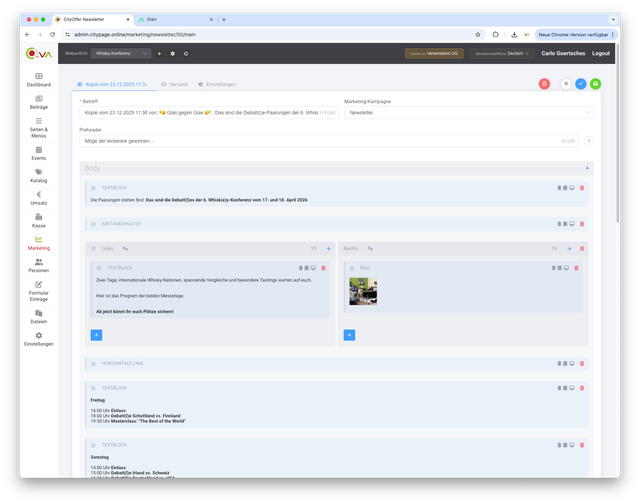Delete the first Textblock with trash icon
The image size is (640, 504).
pyautogui.click(x=582, y=188)
